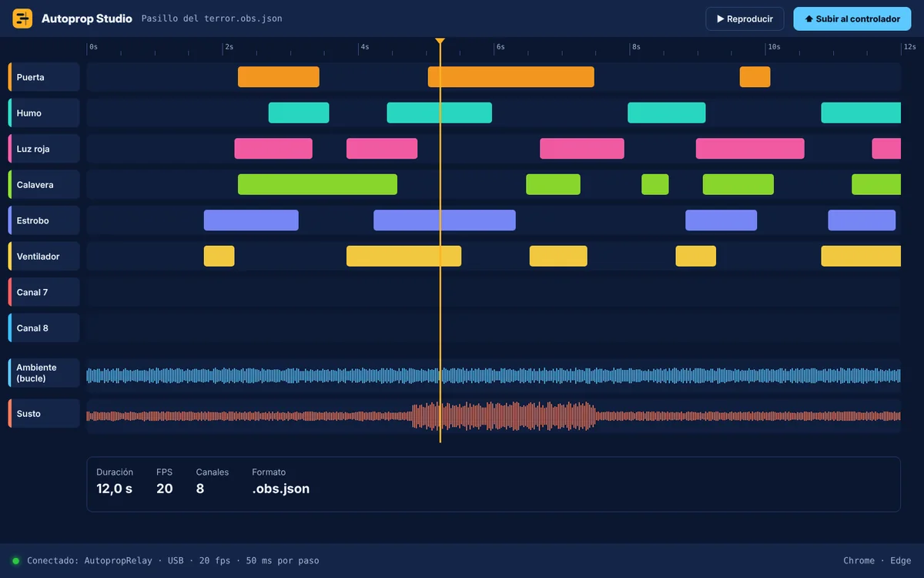Select the long second Estrobo clip
Screen dimensions: 924x578
pos(445,220)
